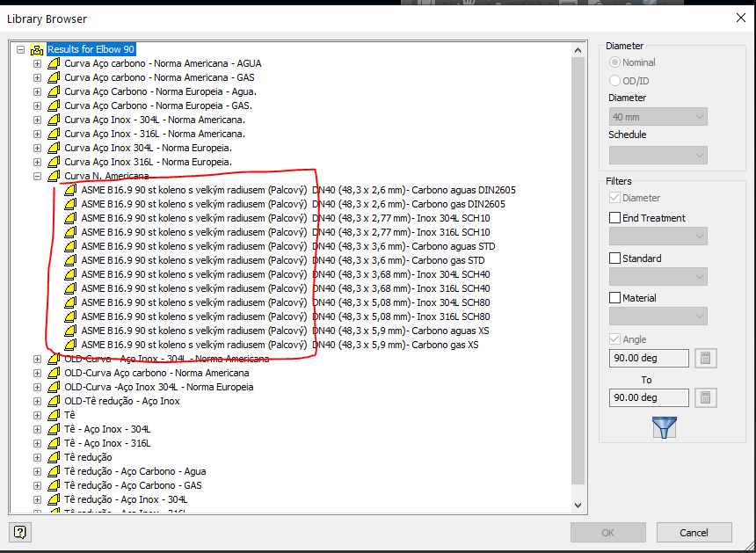This screenshot has width=756, height=553.
Task: Select Curva Aço Inox 304L - Norma Europeia
Action: (148, 148)
